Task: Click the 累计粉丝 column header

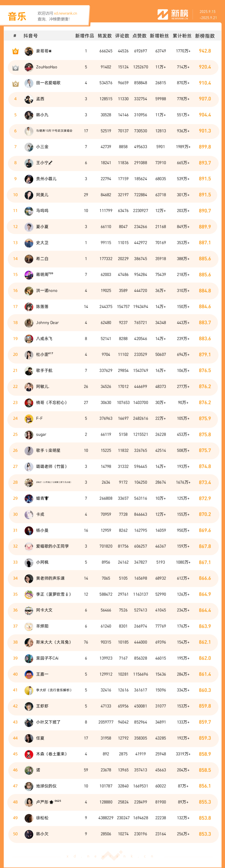Action: 182,36
